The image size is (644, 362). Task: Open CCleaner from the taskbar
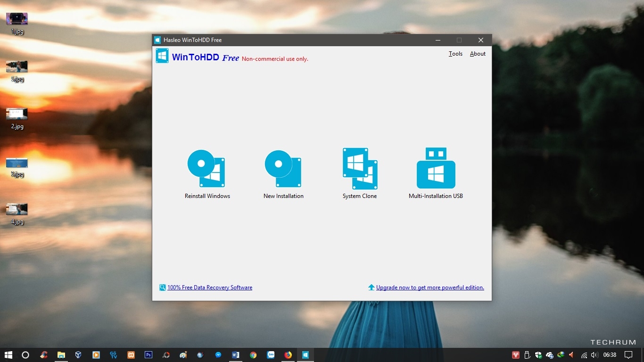click(x=44, y=355)
